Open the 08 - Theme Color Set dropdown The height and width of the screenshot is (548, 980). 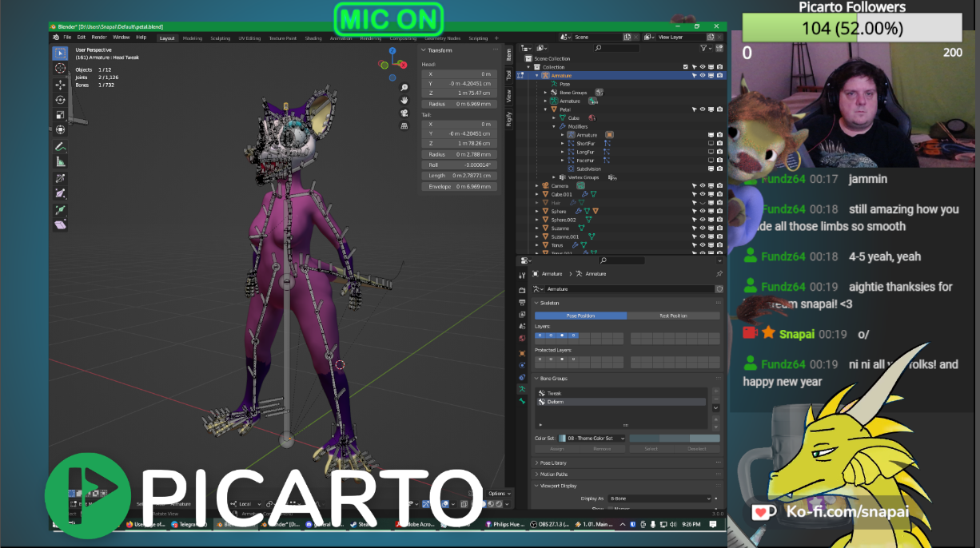[x=591, y=438]
